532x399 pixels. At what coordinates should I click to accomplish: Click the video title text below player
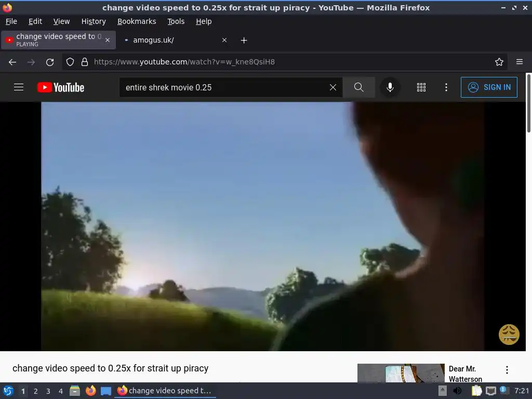click(x=110, y=368)
